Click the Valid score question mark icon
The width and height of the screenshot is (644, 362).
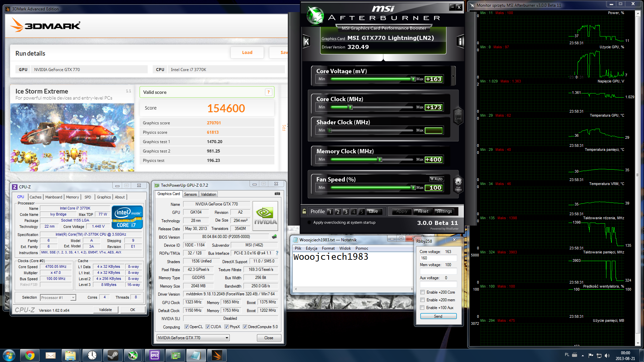[x=268, y=92]
